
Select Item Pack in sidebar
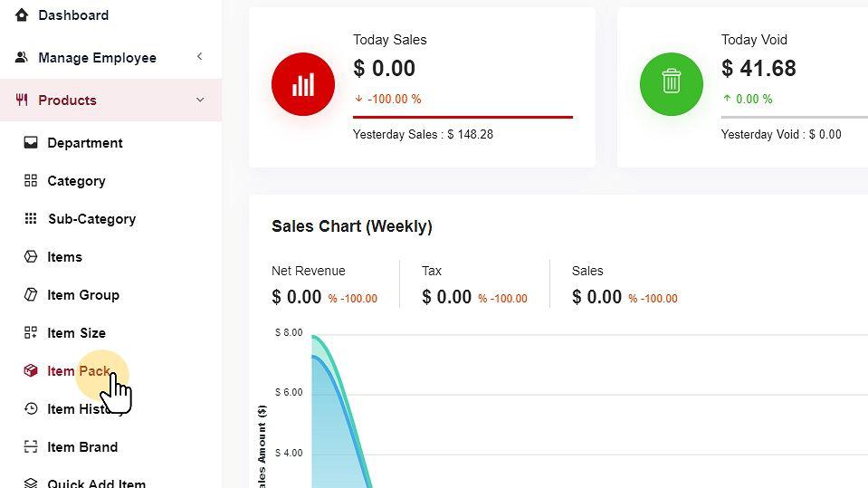tap(79, 371)
